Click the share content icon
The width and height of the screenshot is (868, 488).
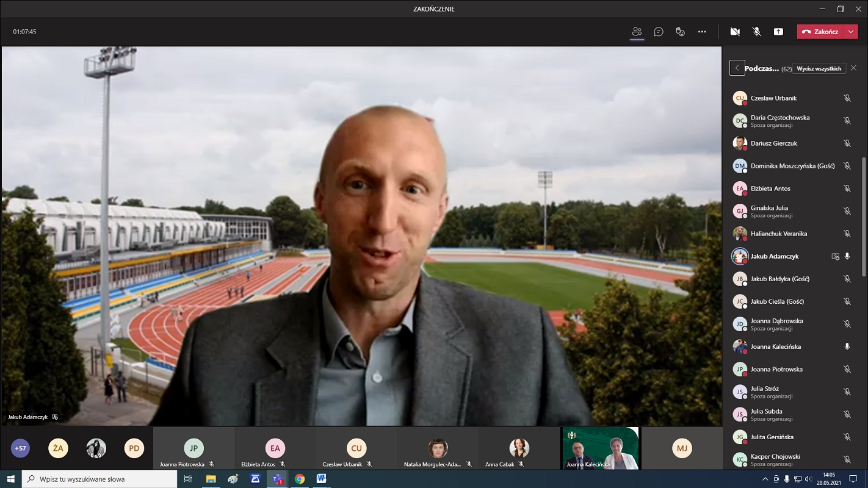[778, 32]
